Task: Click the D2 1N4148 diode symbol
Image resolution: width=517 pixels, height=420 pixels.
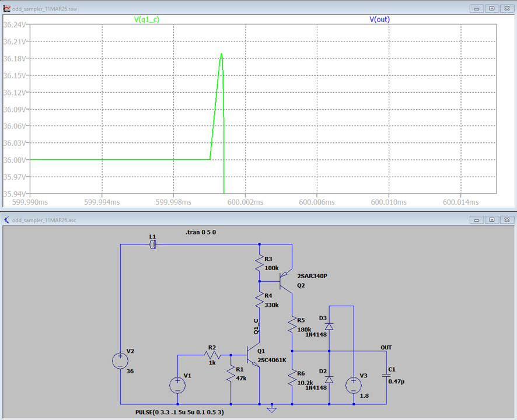Action: coord(329,379)
